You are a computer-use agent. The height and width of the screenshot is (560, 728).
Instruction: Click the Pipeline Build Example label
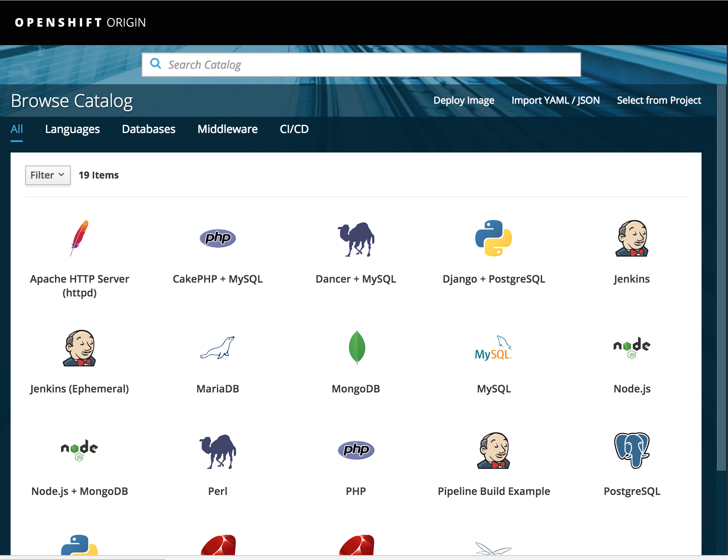(x=494, y=491)
